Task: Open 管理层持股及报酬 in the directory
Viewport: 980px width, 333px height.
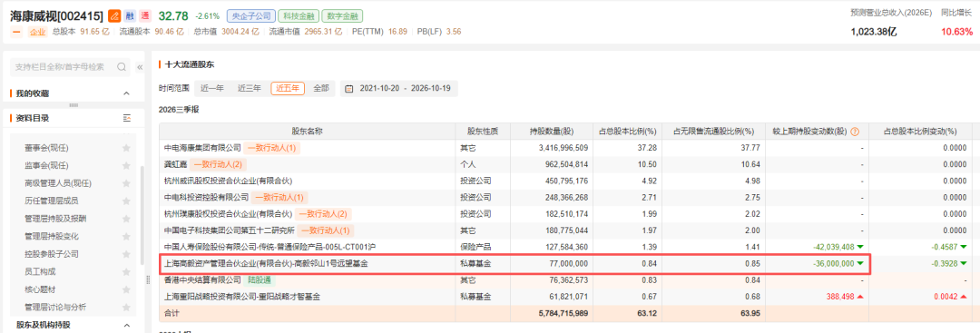Action: pos(55,219)
